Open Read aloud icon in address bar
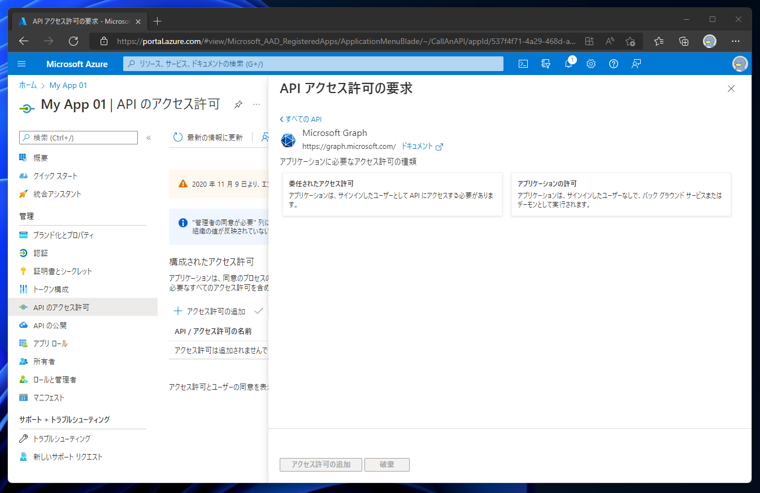Viewport: 760px width, 493px height. pos(609,41)
